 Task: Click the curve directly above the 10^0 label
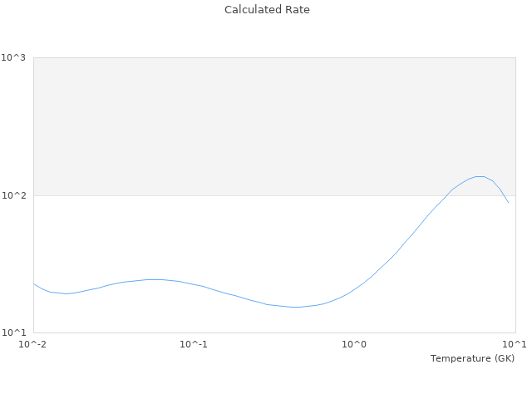(355, 290)
